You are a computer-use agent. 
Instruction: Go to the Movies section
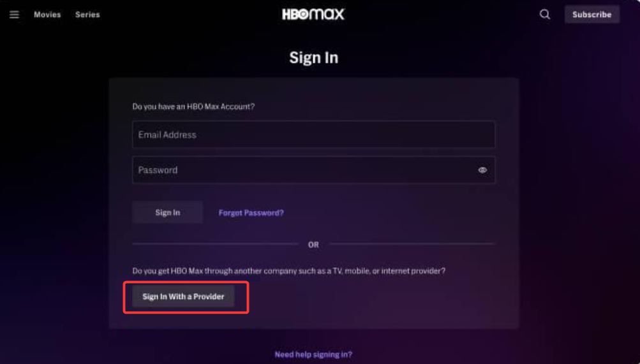point(47,15)
